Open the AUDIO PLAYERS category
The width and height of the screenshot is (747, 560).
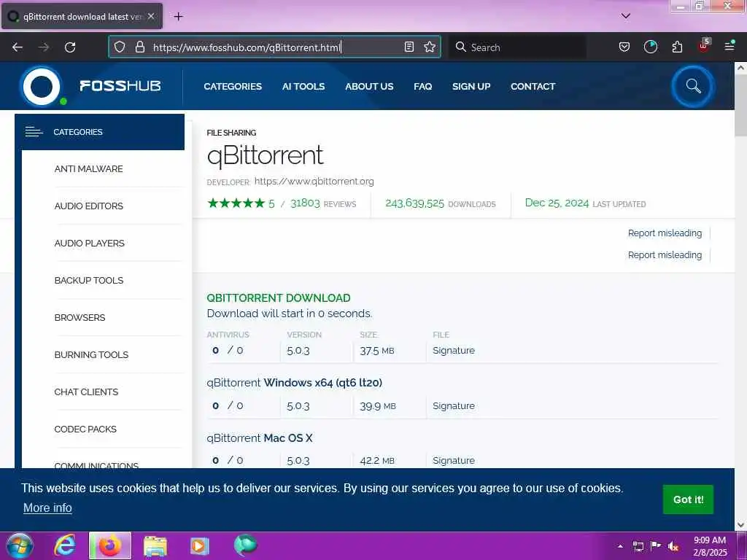click(x=90, y=243)
